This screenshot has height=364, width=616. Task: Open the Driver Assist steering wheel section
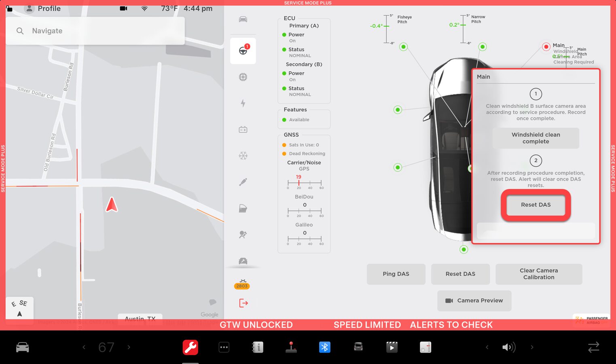(243, 51)
